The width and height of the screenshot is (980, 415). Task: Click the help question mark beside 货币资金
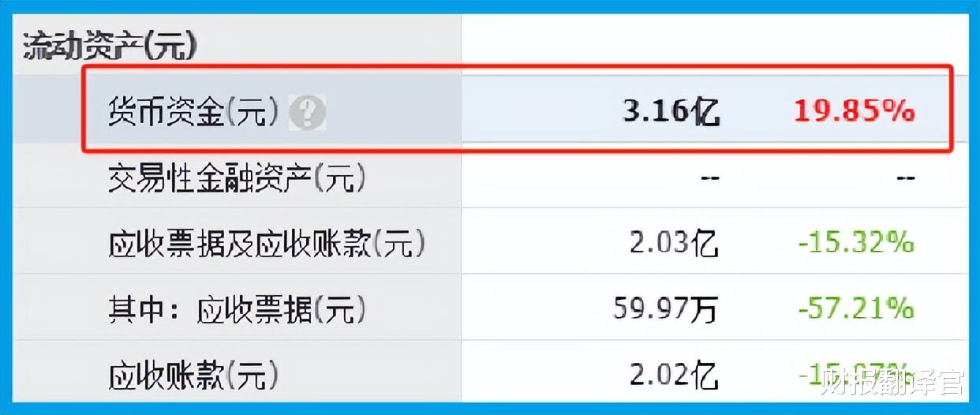(x=307, y=114)
